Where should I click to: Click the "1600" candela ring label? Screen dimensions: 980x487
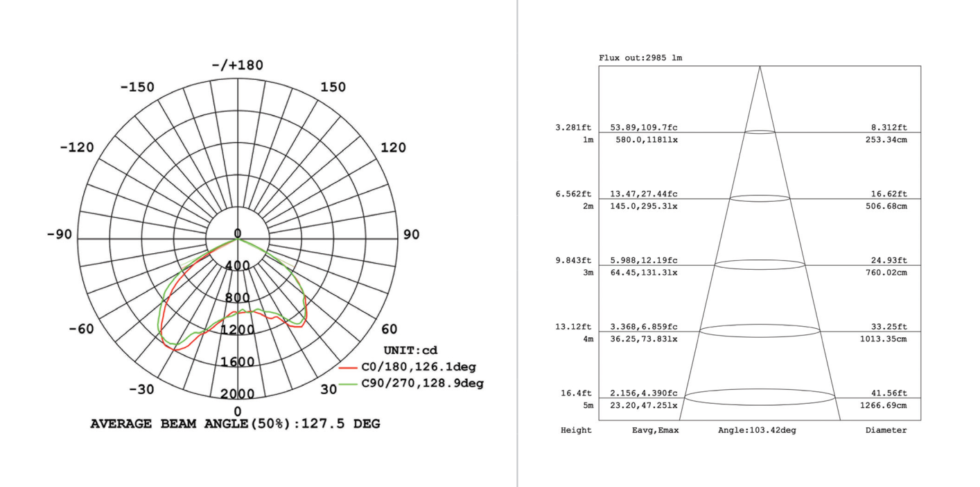238,362
